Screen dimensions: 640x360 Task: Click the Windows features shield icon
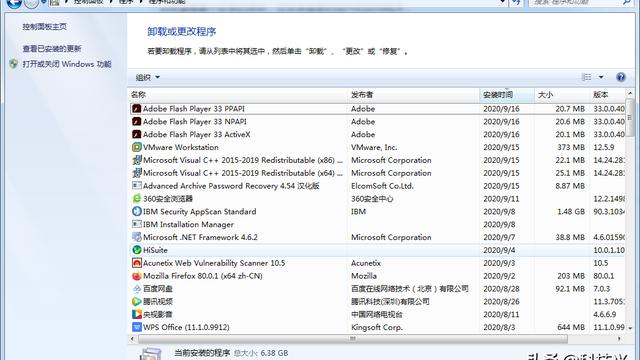coord(13,64)
